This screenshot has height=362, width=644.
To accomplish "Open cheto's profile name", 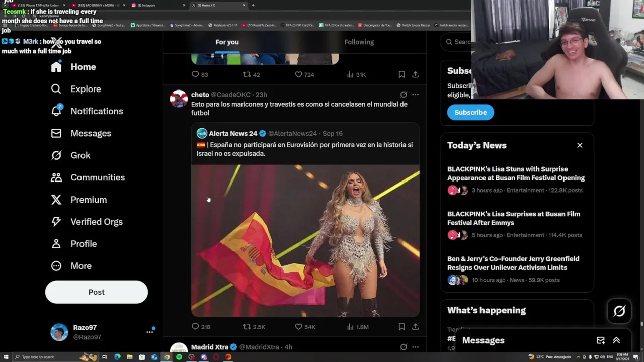I will [x=200, y=95].
